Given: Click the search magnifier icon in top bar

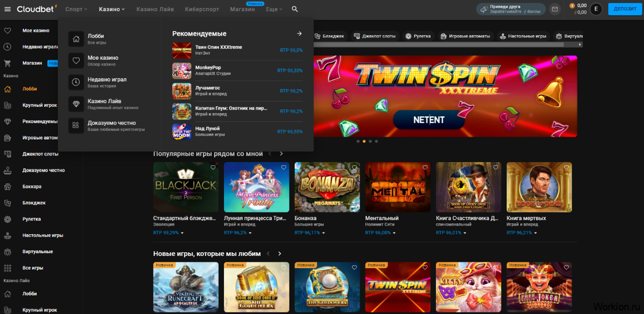Looking at the screenshot, I should tap(295, 9).
